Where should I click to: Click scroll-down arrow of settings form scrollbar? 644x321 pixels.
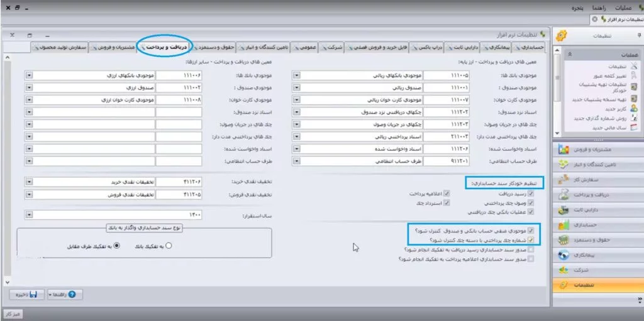tap(8, 282)
